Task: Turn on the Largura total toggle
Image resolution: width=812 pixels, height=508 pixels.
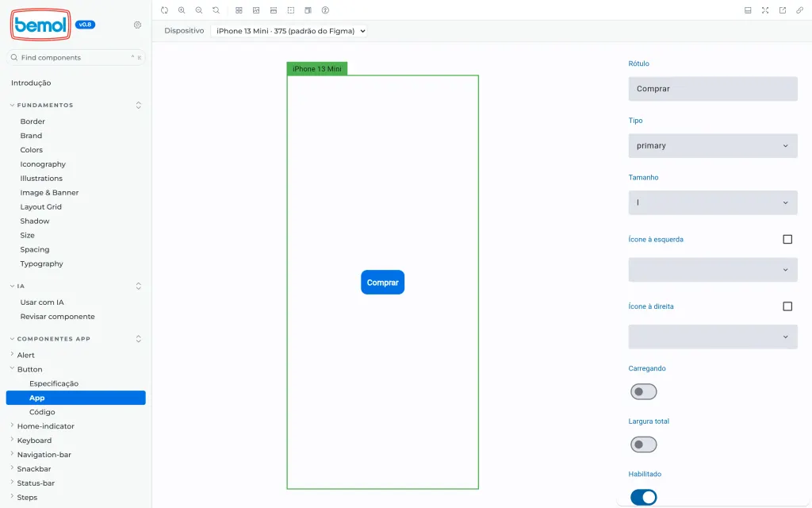Action: (643, 444)
